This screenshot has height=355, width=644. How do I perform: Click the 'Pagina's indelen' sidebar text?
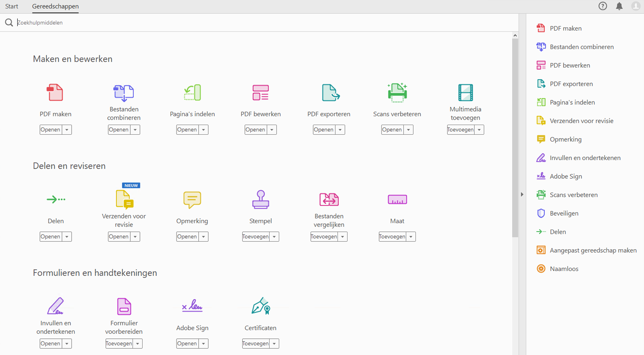point(572,102)
